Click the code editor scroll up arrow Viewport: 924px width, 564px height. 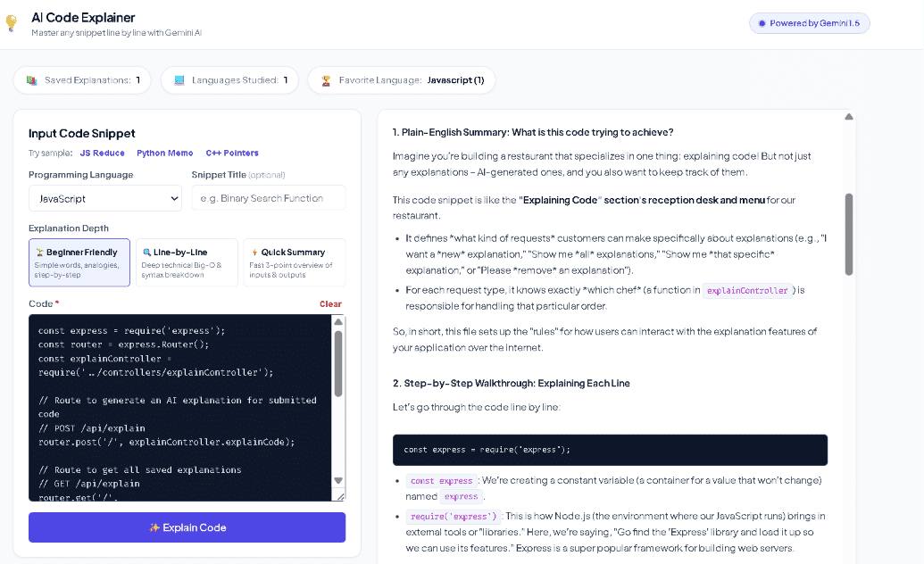(x=338, y=321)
